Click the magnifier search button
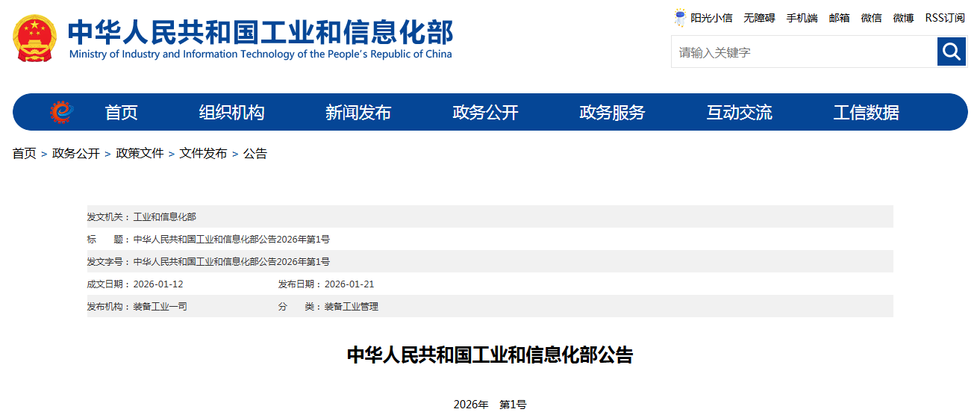 click(x=952, y=52)
